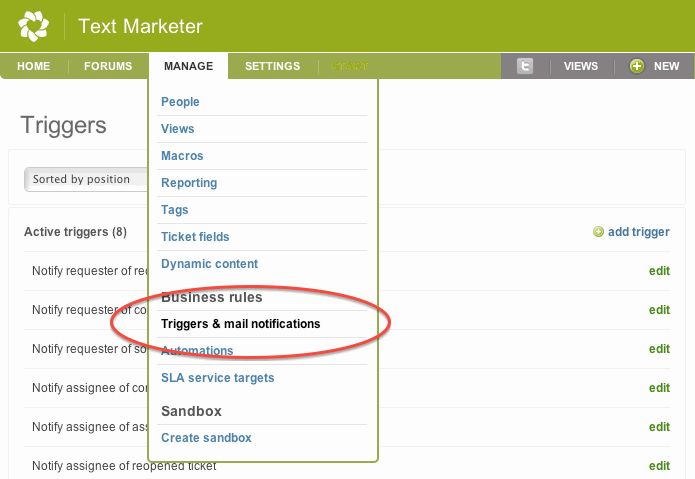Choose Views in the Manage dropdown
Screen dimensions: 695x479
click(x=177, y=129)
